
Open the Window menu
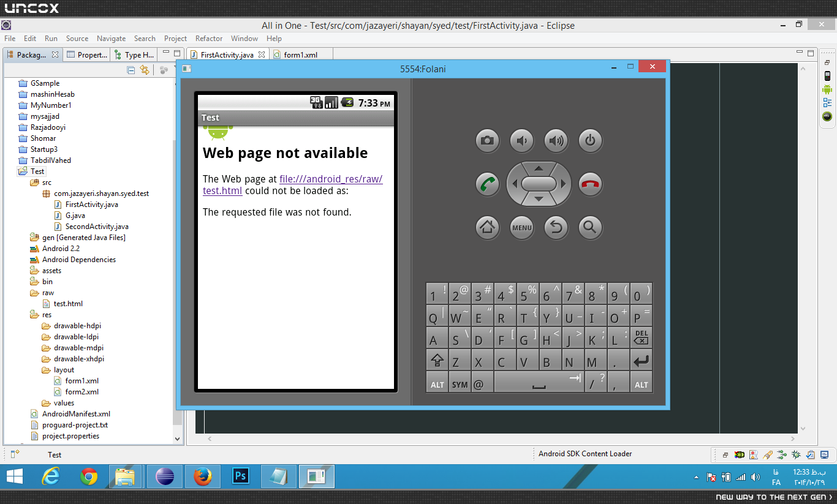(x=244, y=38)
